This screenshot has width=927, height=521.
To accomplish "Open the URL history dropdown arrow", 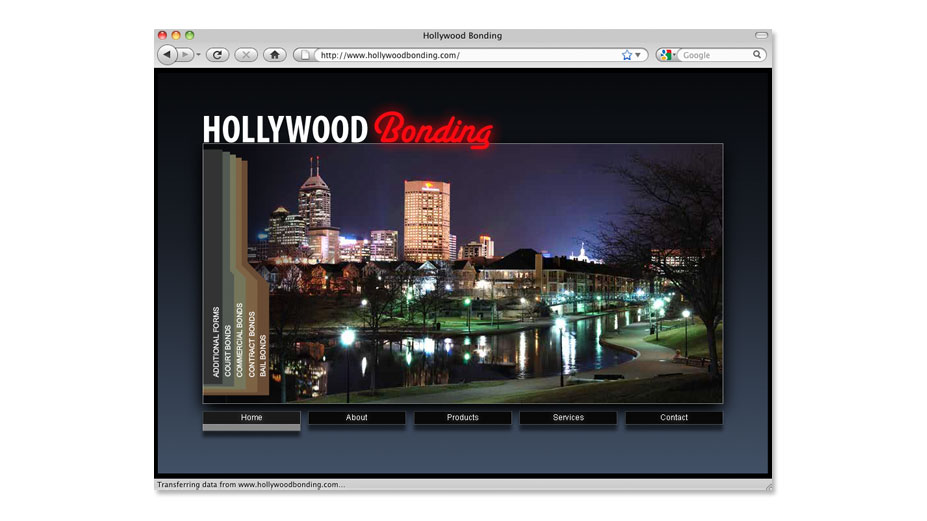I will click(x=638, y=55).
